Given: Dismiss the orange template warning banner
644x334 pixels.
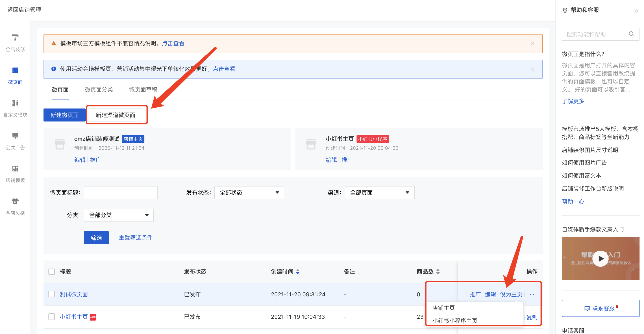Looking at the screenshot, I should click(x=532, y=43).
